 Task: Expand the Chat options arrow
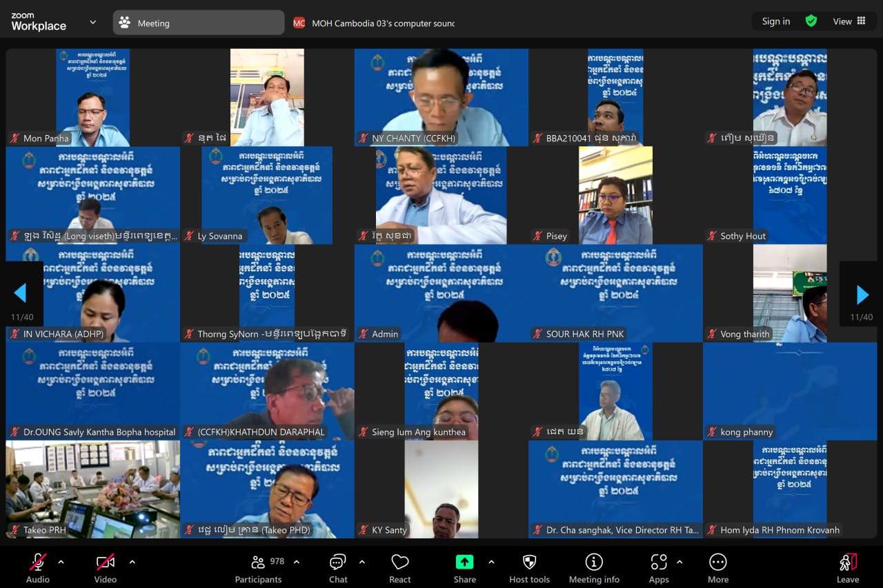tap(362, 562)
